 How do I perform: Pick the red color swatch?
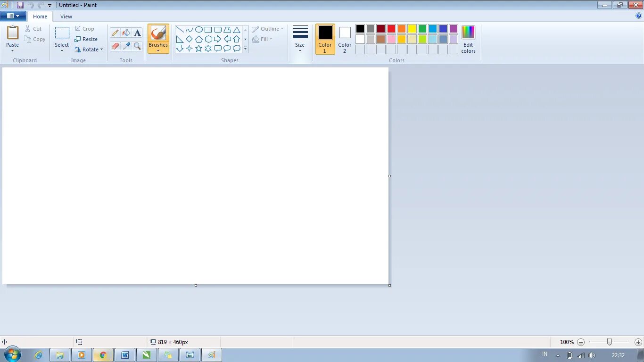click(x=391, y=29)
